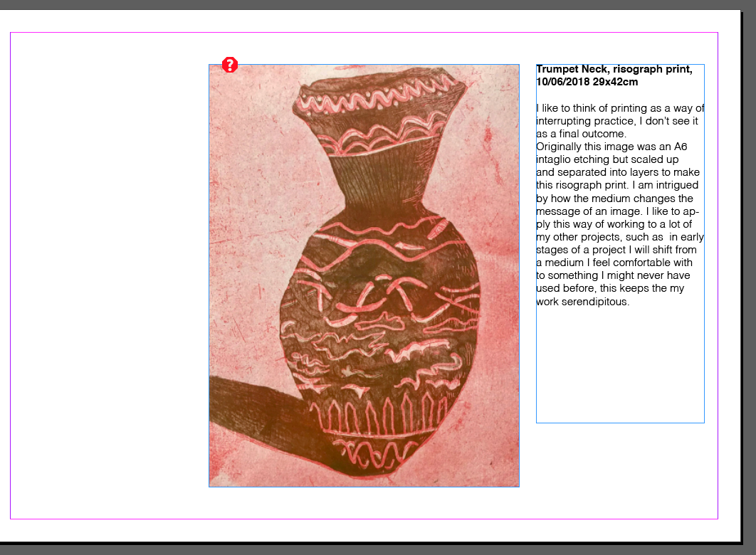This screenshot has height=555, width=756.
Task: Click the right edge of the image frame
Action: [519, 275]
